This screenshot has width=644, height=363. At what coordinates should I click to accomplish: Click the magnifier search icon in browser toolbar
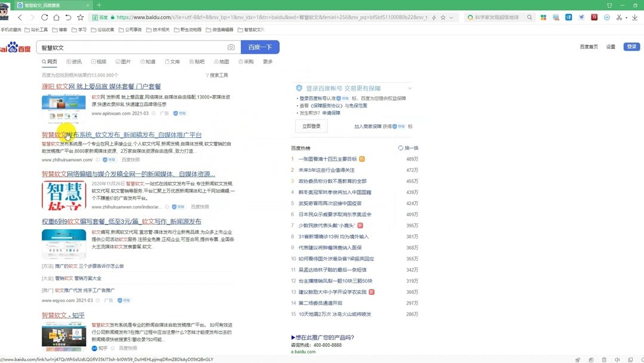point(529,17)
